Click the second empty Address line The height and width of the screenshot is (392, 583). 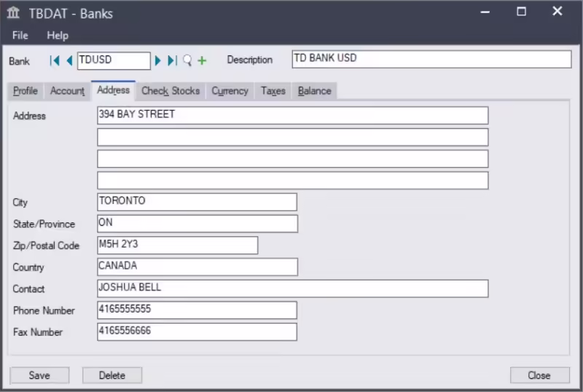(293, 137)
